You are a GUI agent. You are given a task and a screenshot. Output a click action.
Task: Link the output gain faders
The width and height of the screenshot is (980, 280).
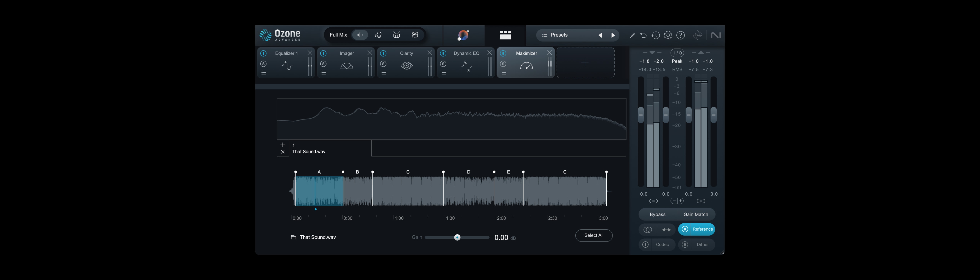[701, 201]
